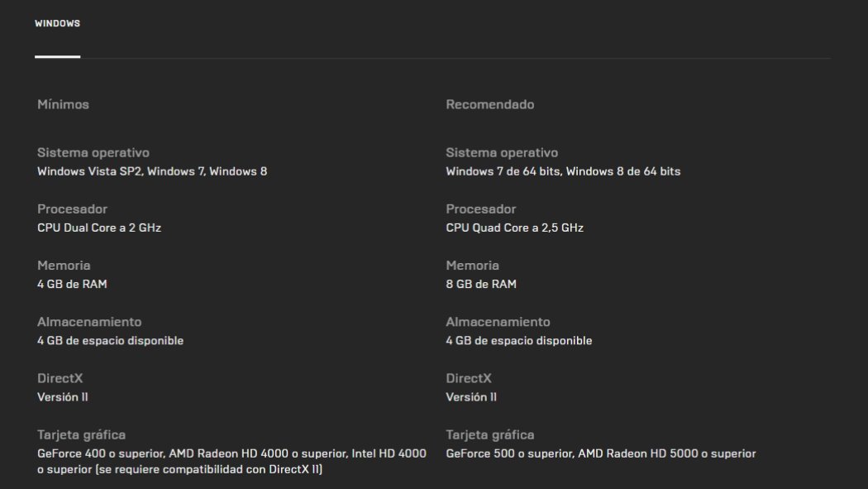This screenshot has height=489, width=868.
Task: Click the Mínimos column heading
Action: pos(63,104)
